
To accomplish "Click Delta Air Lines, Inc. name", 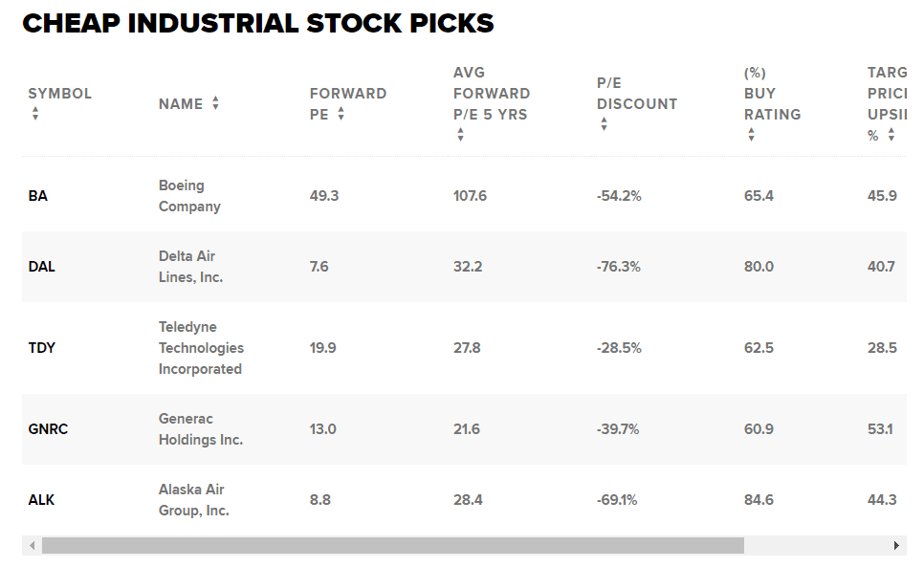I will (x=190, y=267).
